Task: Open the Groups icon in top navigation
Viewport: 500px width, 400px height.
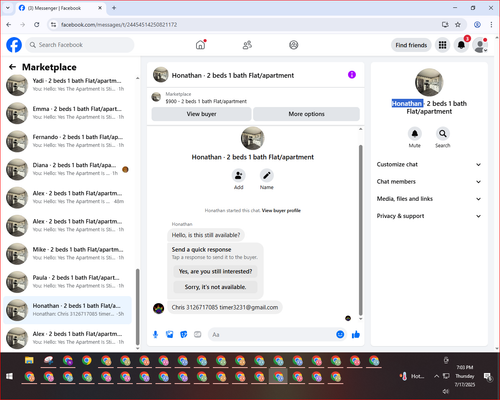Action: (294, 45)
